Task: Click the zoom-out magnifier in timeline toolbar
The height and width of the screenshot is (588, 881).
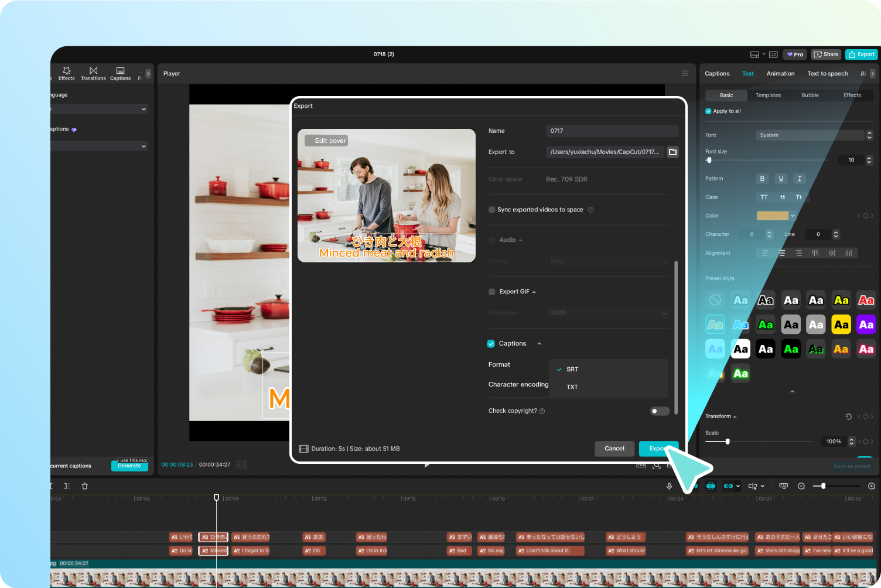Action: click(801, 486)
